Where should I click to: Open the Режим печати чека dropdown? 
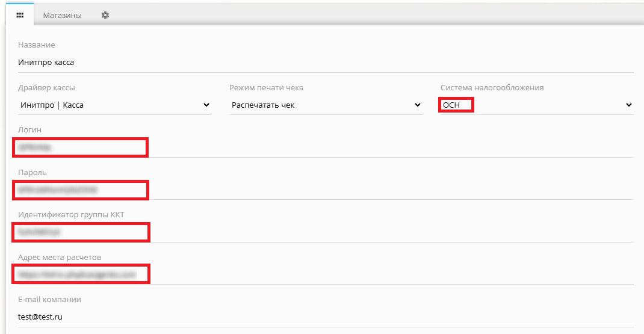click(x=326, y=105)
